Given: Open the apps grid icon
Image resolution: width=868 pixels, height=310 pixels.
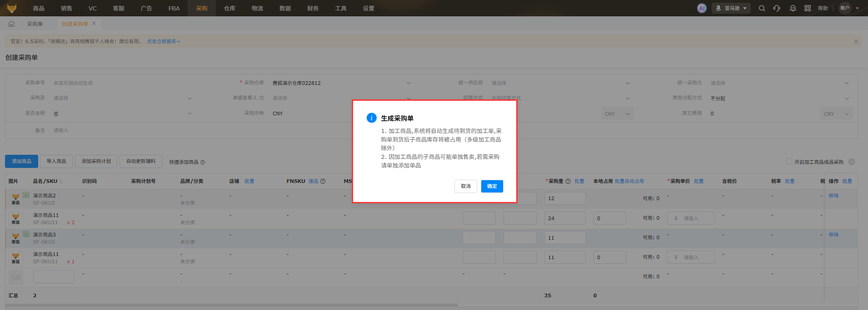Looking at the screenshot, I should (808, 8).
